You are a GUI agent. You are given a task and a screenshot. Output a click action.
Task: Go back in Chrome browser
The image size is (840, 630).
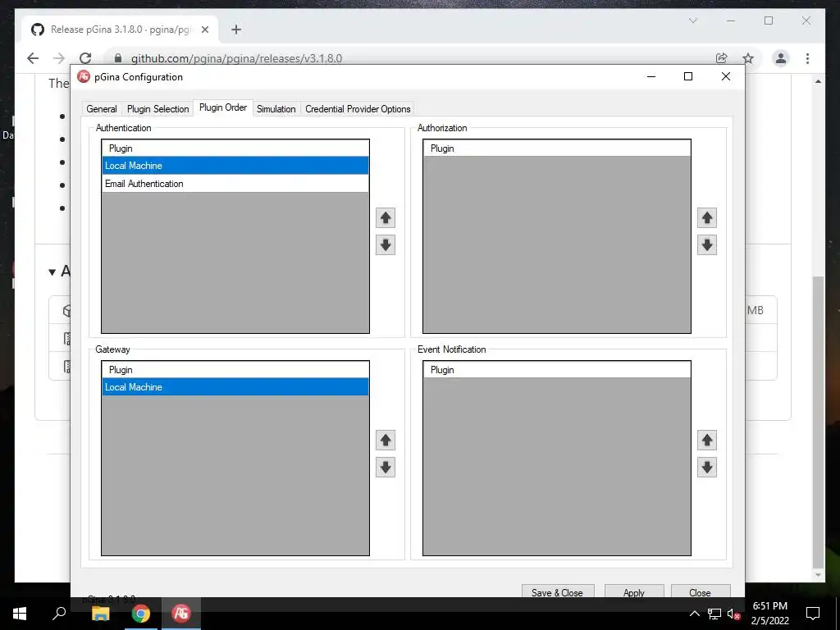coord(33,58)
